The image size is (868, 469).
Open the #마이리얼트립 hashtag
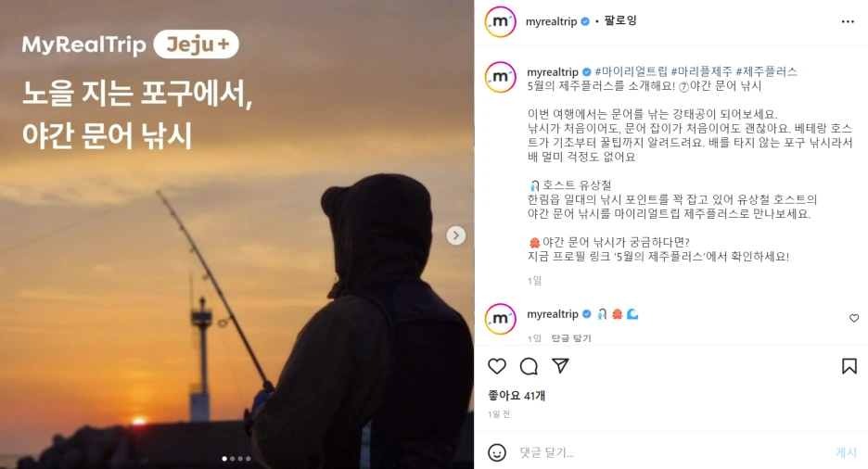tap(632, 71)
